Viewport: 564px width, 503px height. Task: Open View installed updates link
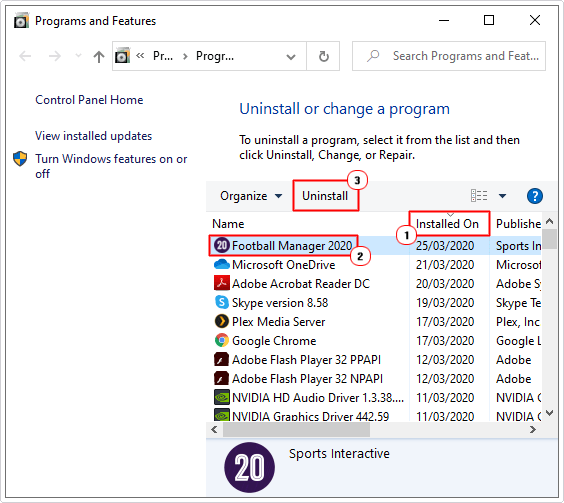point(94,136)
